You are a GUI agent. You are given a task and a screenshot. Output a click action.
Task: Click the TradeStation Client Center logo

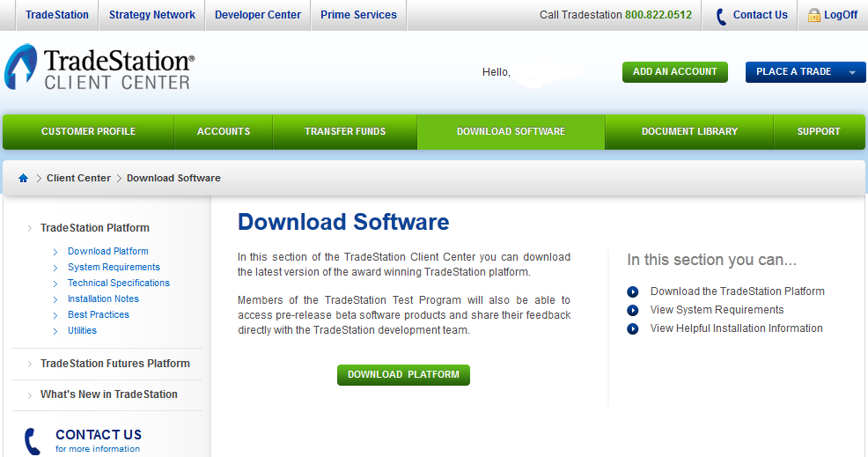pos(99,68)
